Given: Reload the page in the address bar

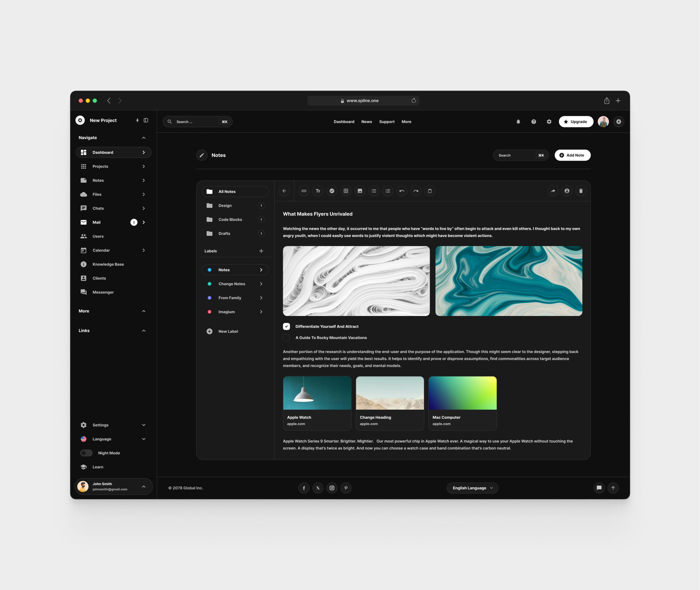Looking at the screenshot, I should [414, 101].
